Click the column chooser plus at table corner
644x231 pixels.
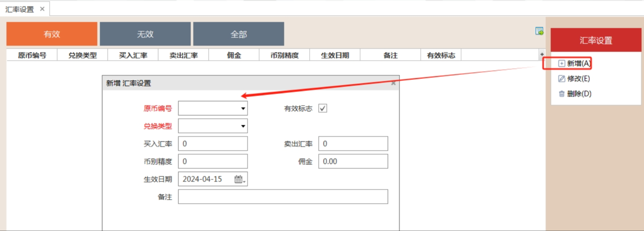click(x=542, y=55)
